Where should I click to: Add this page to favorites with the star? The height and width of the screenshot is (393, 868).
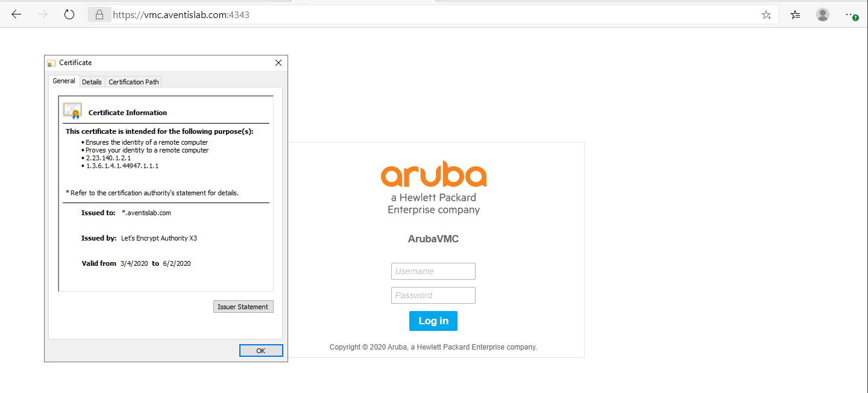click(x=766, y=14)
